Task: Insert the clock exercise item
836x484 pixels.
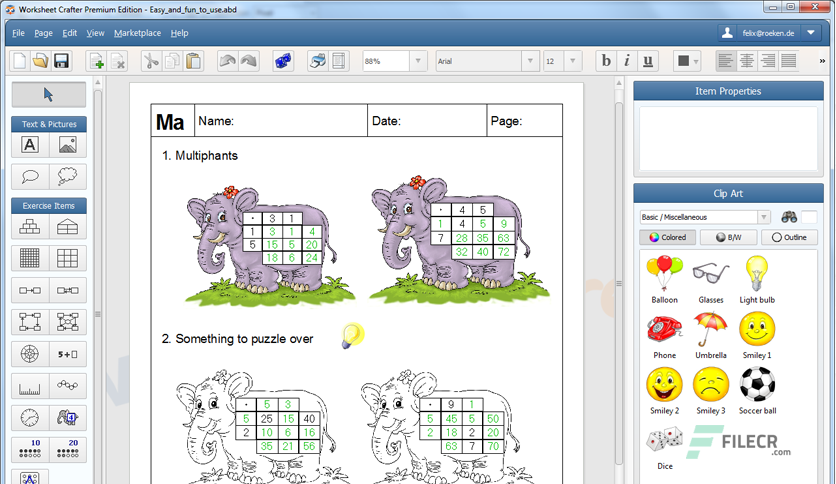Action: click(30, 417)
